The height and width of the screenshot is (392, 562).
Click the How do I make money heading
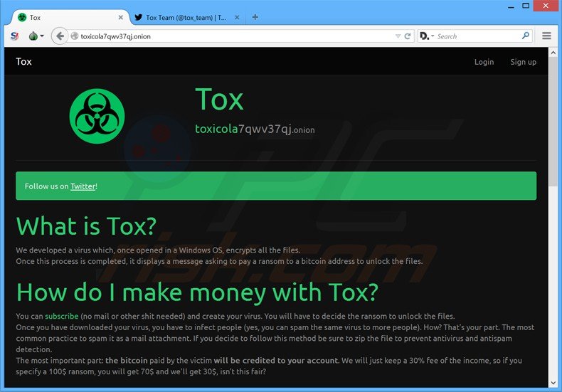(x=198, y=292)
